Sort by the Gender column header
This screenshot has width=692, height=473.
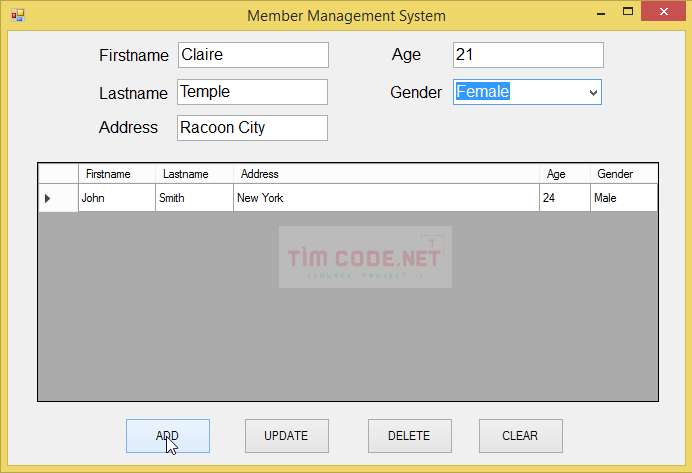(x=624, y=174)
